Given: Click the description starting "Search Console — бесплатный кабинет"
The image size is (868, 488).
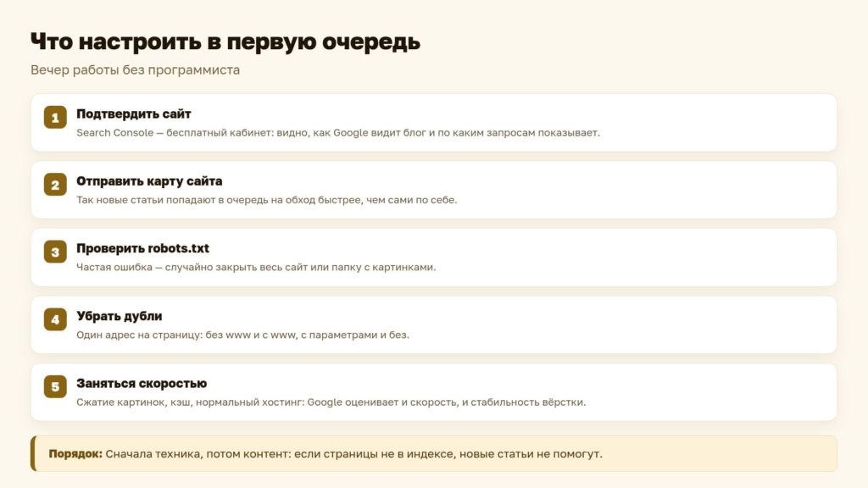Looking at the screenshot, I should 338,133.
